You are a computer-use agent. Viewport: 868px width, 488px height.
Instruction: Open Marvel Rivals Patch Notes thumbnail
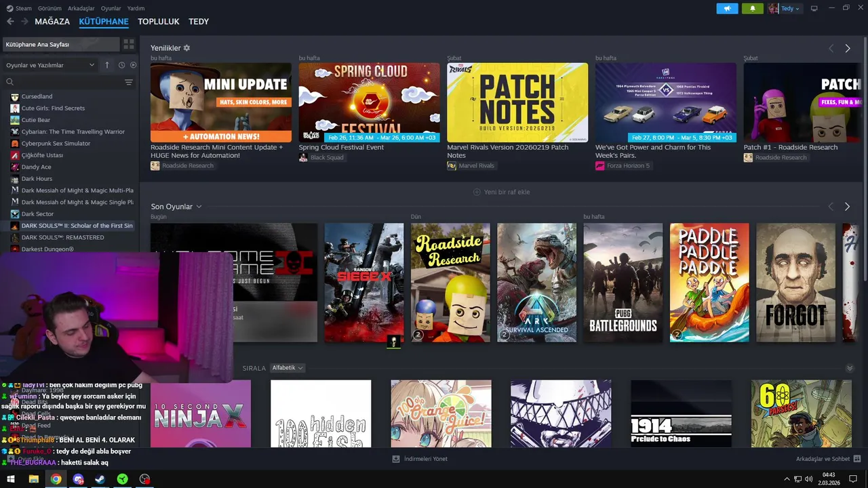click(x=517, y=102)
